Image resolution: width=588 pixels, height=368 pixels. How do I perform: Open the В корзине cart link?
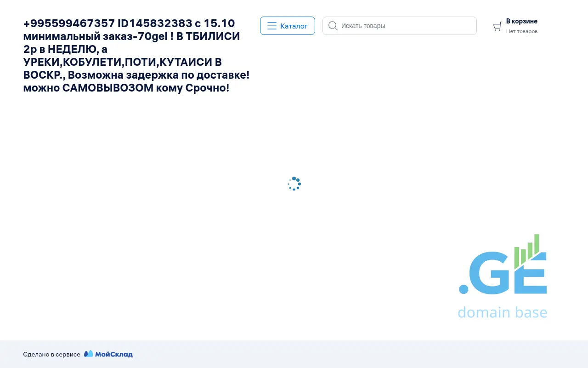(521, 21)
